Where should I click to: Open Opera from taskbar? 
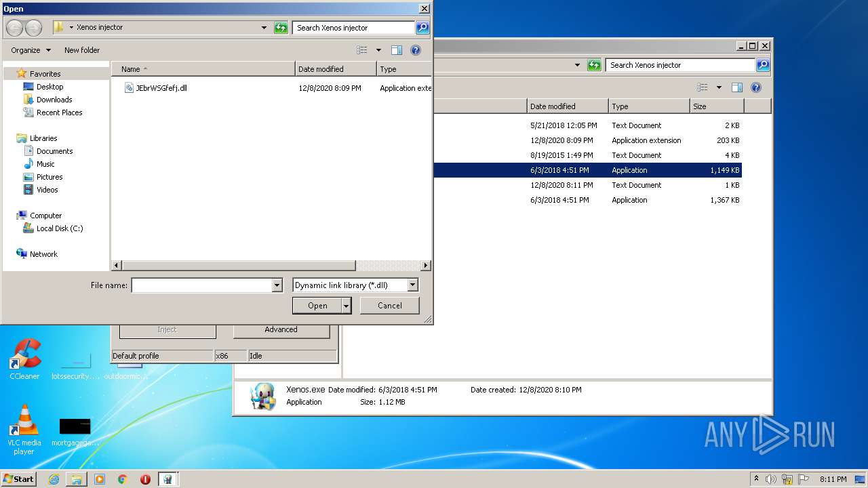145,479
